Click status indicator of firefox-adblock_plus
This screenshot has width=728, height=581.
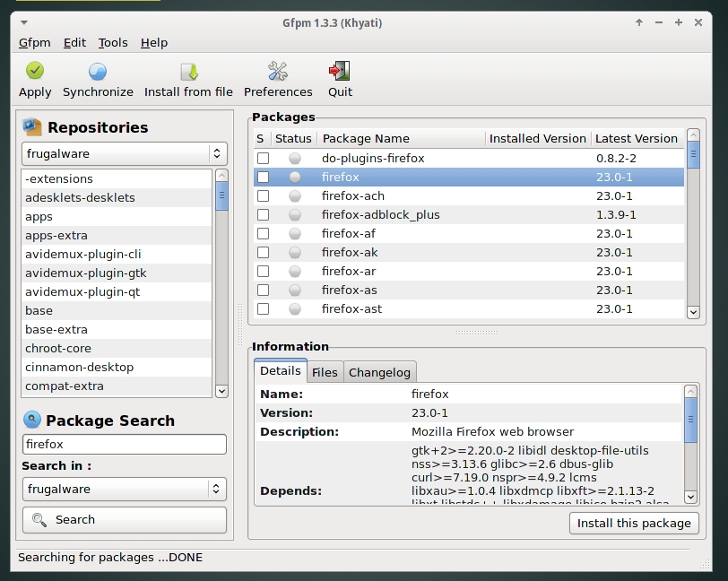click(x=294, y=214)
